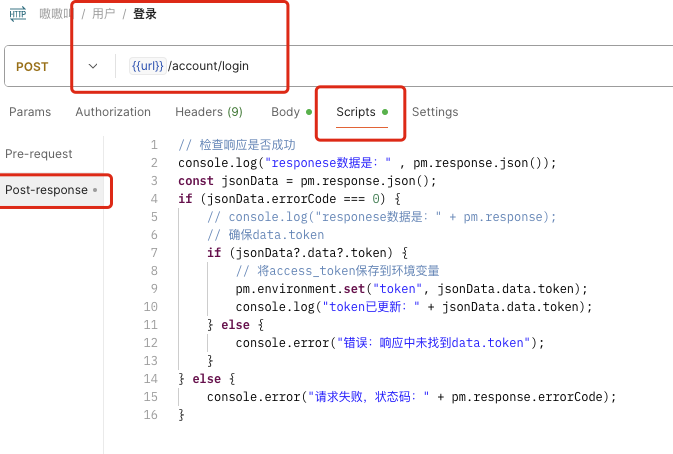Select the Headers (9) tab
Viewport: 673px width, 454px height.
[208, 112]
